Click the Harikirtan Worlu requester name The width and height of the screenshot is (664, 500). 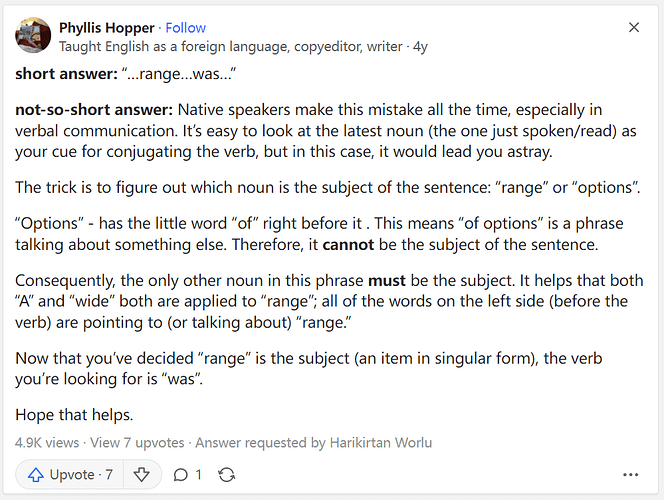381,443
